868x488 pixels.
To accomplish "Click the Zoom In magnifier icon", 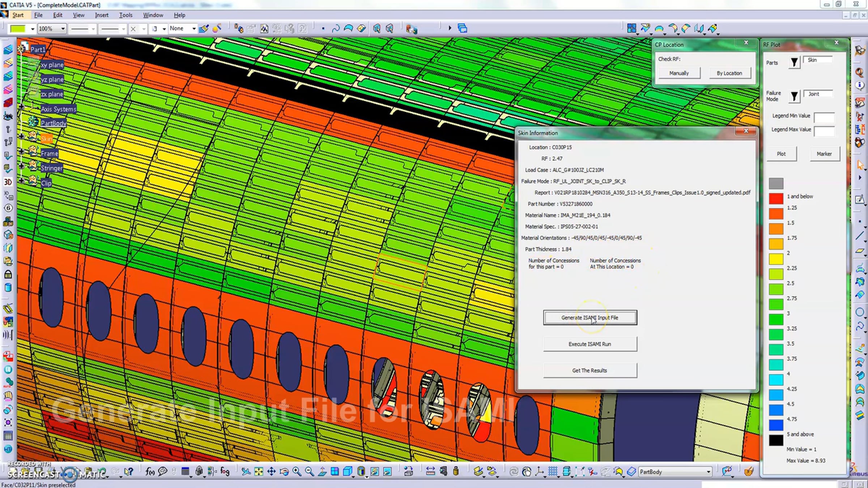I will [297, 471].
